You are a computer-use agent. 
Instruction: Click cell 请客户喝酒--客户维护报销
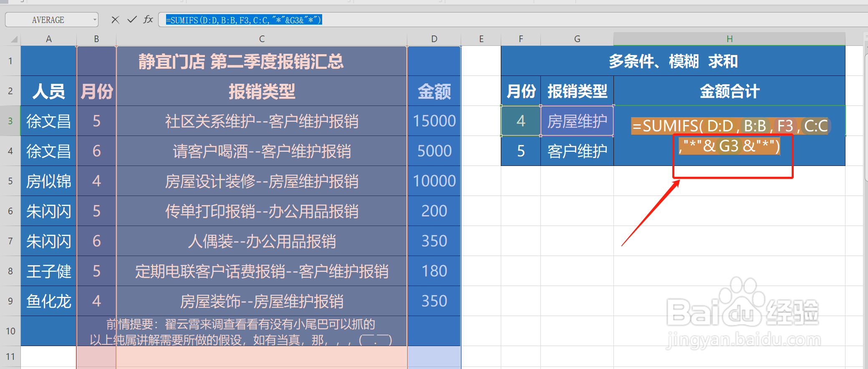[262, 151]
